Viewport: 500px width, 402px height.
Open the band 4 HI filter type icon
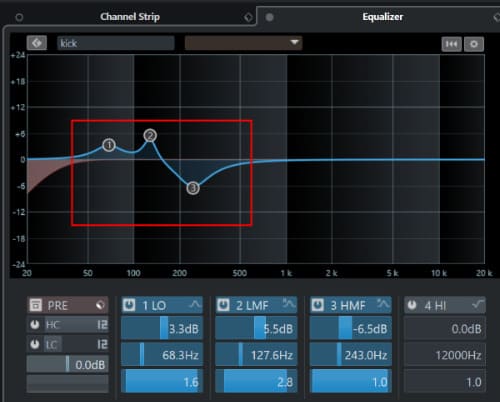point(478,304)
